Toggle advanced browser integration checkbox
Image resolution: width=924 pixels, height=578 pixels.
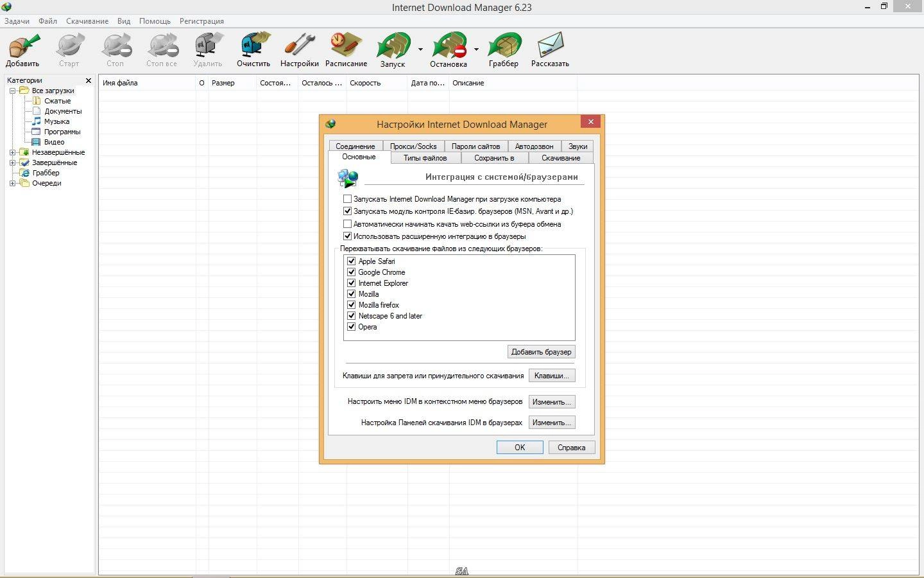click(347, 236)
